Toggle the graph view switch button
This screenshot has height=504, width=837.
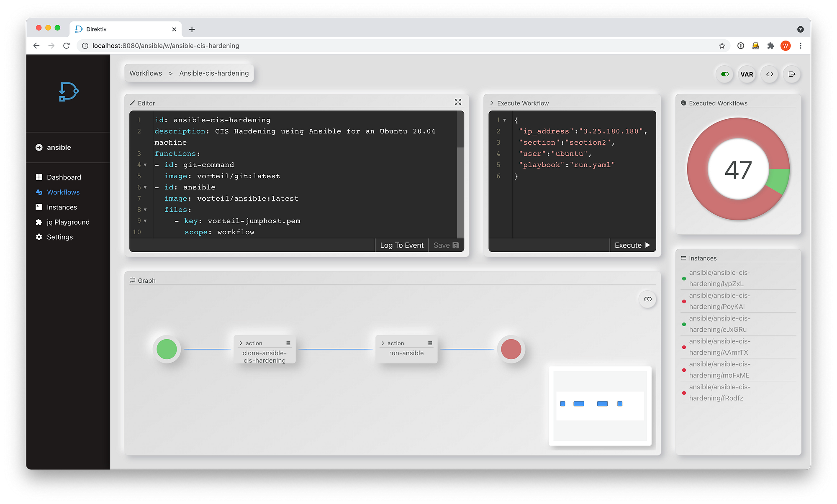pos(647,299)
